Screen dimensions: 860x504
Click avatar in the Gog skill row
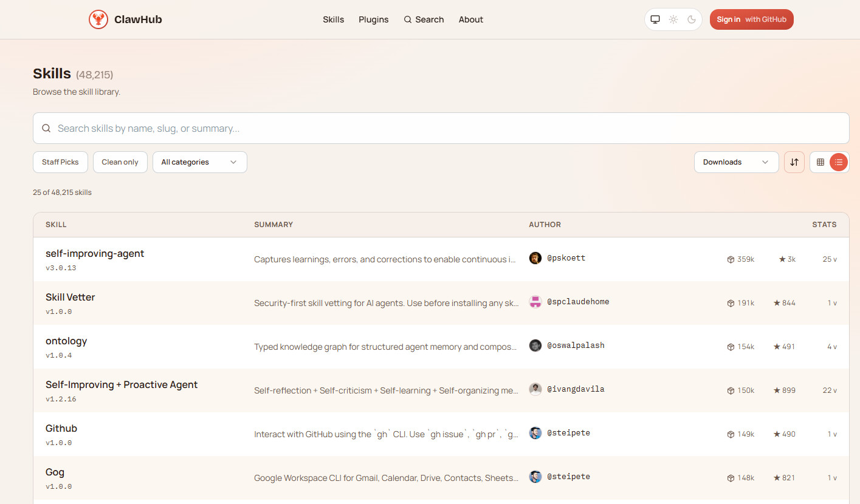click(535, 477)
